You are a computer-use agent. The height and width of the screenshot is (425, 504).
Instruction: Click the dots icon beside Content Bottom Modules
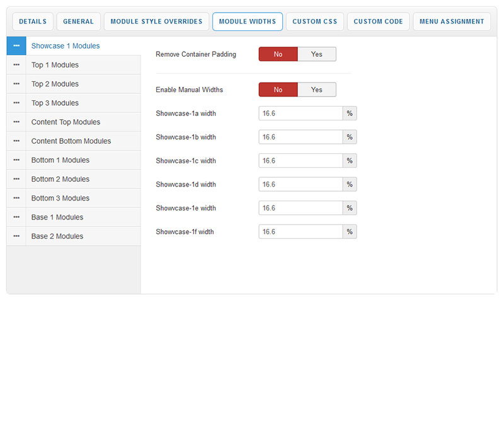click(x=16, y=141)
